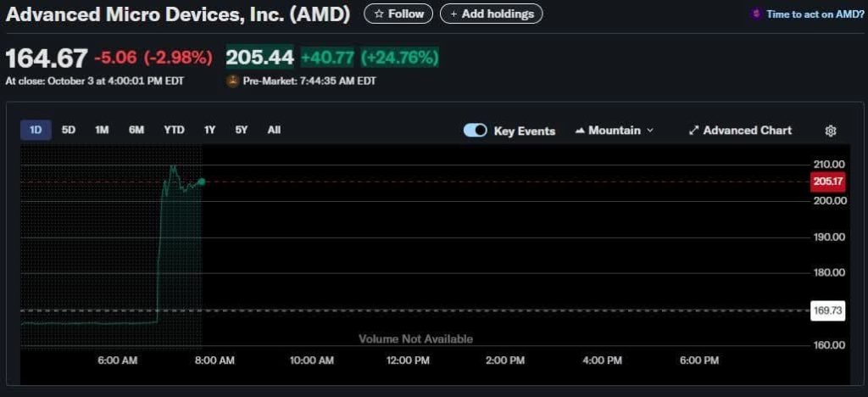Toggle the Key Events switch
This screenshot has height=397, width=868.
(476, 131)
